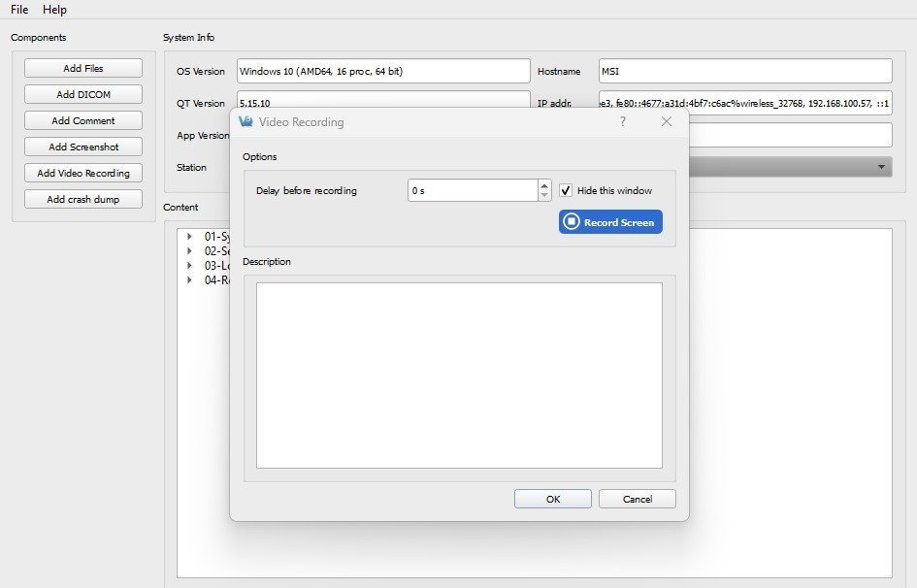
Task: Open the Help menu
Action: coord(54,10)
